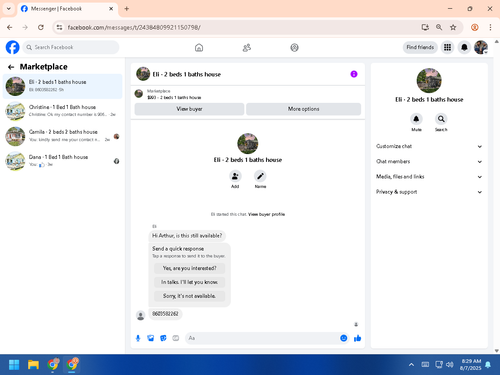
Task: Open the Groups icon in top navigation
Action: coord(294,48)
